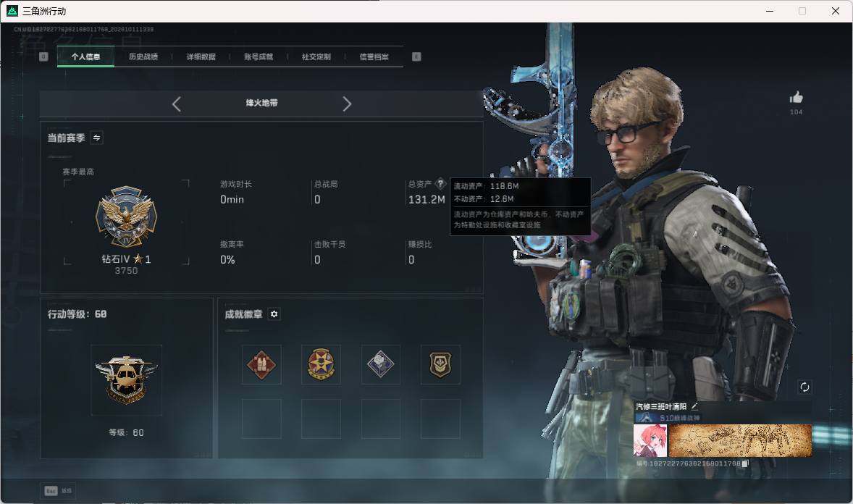Edit the player name with the pencil icon
Viewport: 853px width, 504px height.
point(694,406)
